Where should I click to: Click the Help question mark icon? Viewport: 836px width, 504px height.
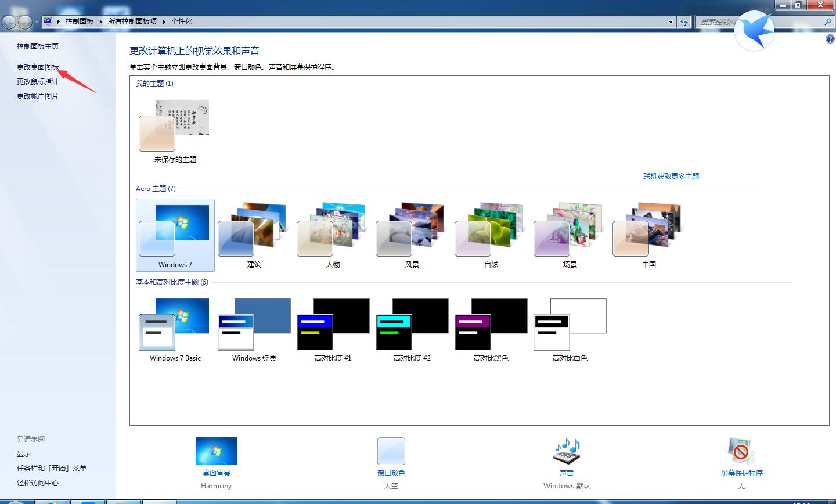click(x=830, y=38)
